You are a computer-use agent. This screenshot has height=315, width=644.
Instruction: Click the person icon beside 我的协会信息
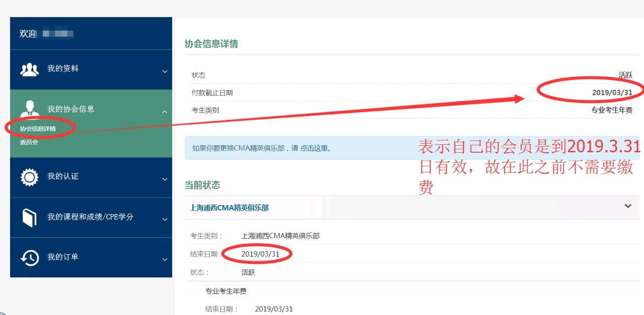29,109
